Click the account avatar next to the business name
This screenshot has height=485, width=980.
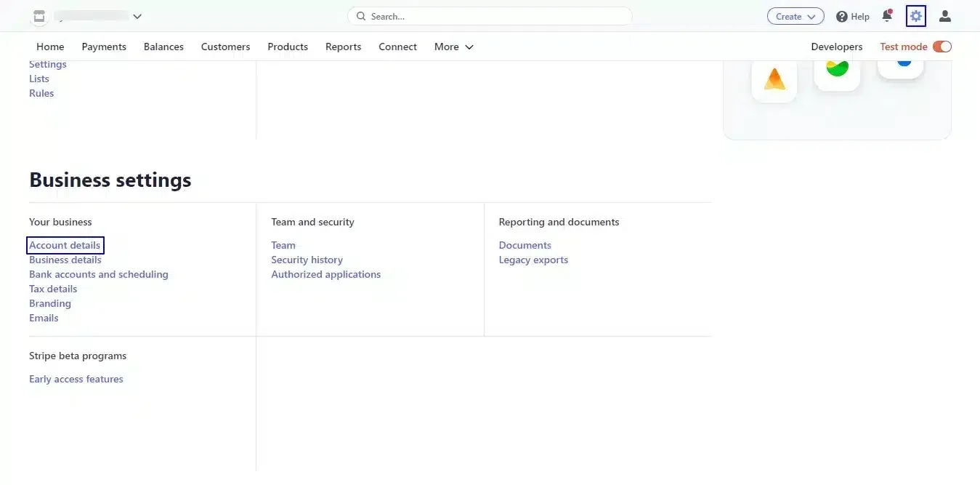(39, 15)
